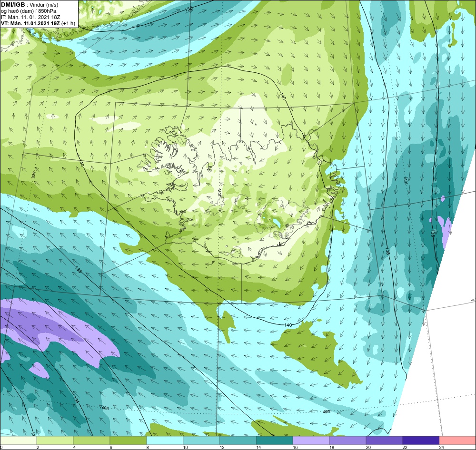
Task: Select valid time 'VT: Mán. 11.01.2021 19Z (+1 h)'
Action: (38, 23)
